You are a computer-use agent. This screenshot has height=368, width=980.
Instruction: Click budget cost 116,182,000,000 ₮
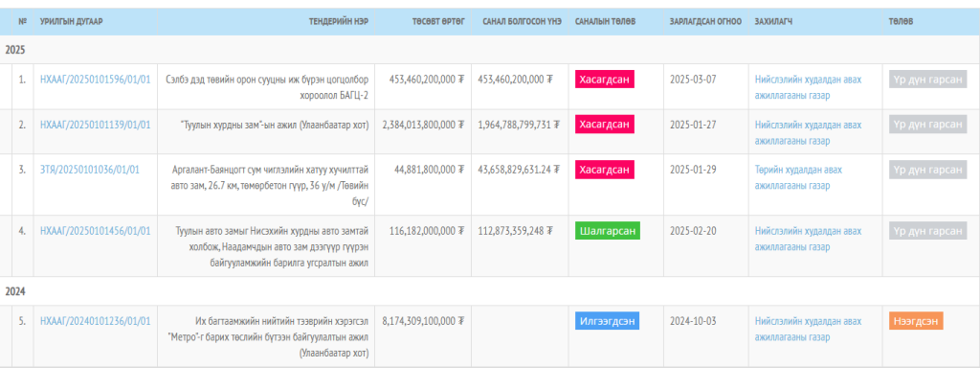click(x=427, y=231)
